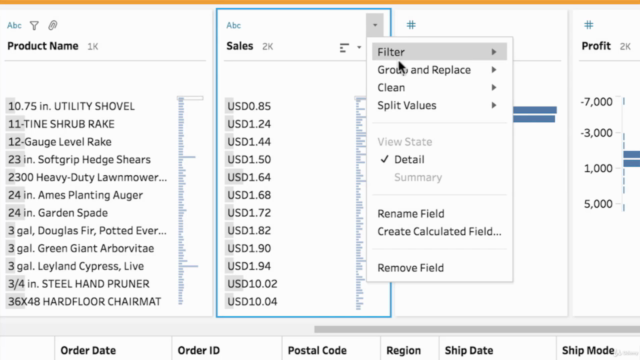The image size is (640, 360).
Task: Click the horizontal scrollbar below the profile pane
Action: click(x=477, y=329)
